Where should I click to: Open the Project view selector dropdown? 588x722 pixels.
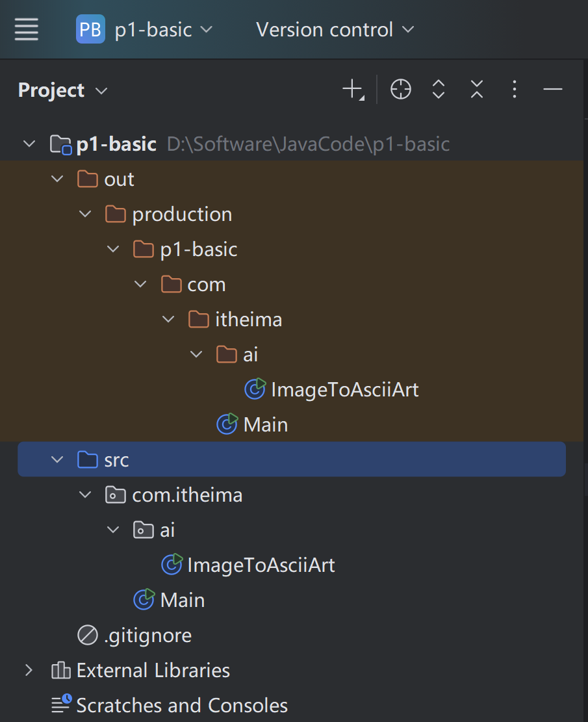click(x=62, y=90)
